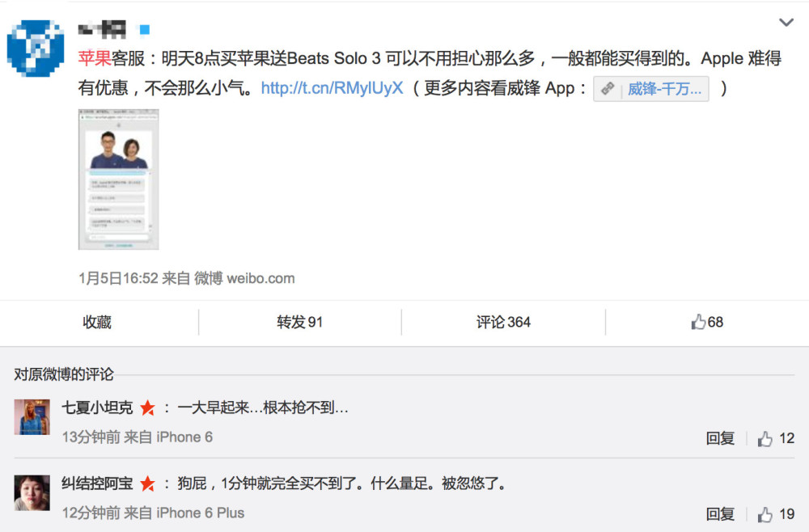
Task: Open 七夏小坦克's avatar picture
Action: coord(32,417)
